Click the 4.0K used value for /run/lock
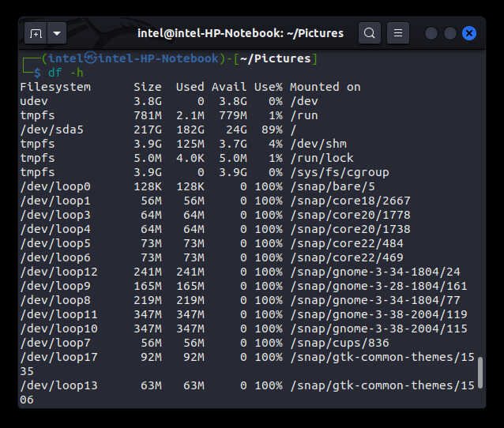Screen dimensions: 504x428 pyautogui.click(x=190, y=158)
